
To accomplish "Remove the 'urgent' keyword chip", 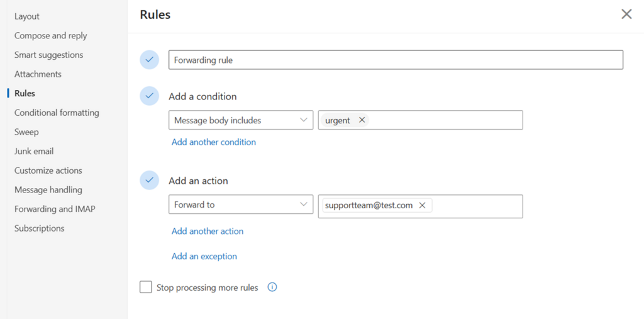I will coord(362,120).
